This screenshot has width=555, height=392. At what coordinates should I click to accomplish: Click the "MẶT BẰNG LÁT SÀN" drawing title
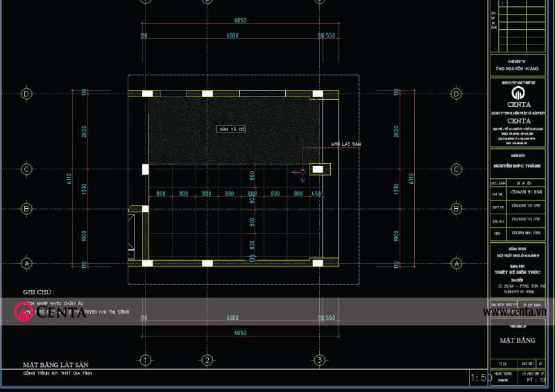[55, 364]
